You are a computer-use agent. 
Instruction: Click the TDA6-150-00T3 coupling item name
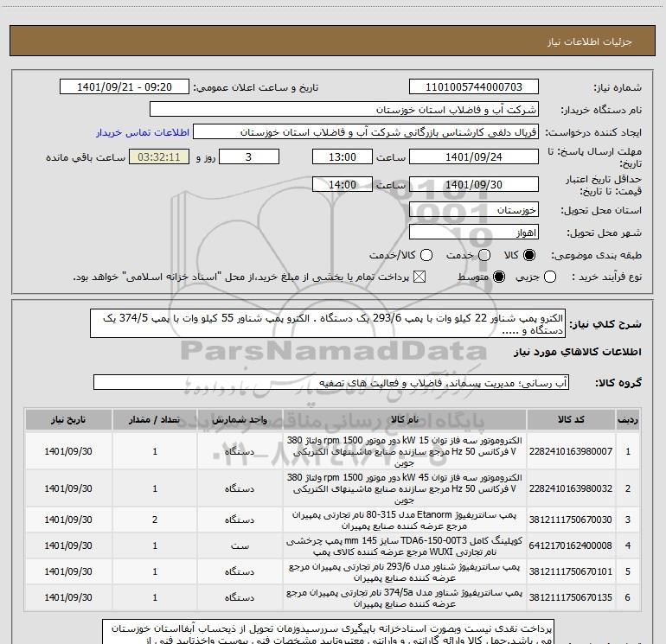coord(405,546)
